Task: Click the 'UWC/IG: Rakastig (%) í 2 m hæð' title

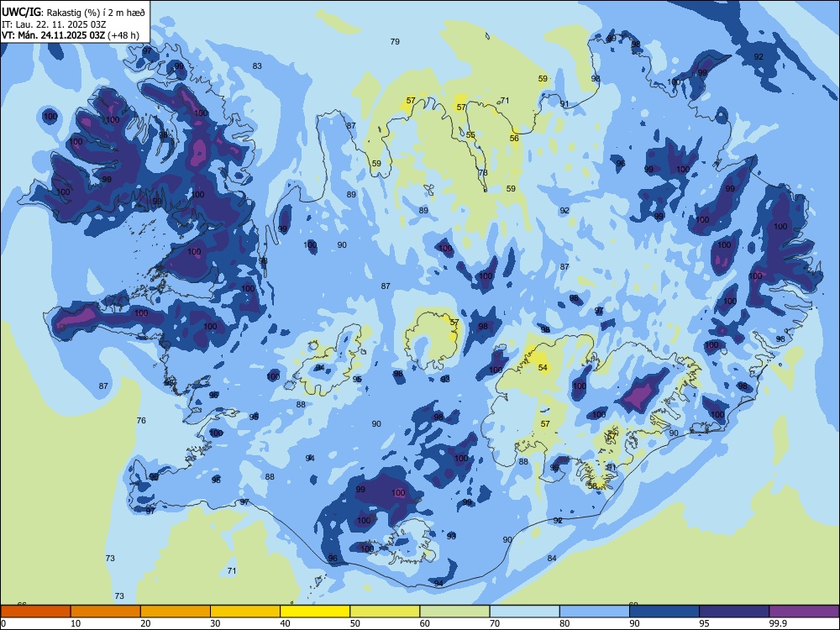Action: [x=73, y=12]
